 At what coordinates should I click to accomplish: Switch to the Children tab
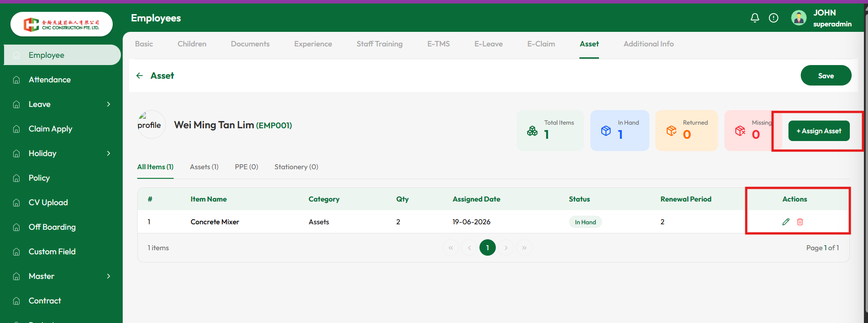tap(192, 44)
